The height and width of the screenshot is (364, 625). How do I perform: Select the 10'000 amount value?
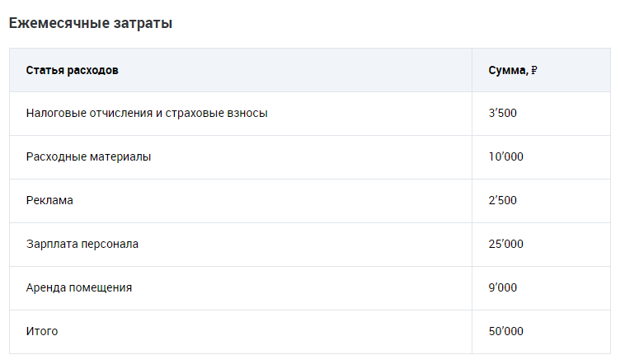[x=505, y=156]
